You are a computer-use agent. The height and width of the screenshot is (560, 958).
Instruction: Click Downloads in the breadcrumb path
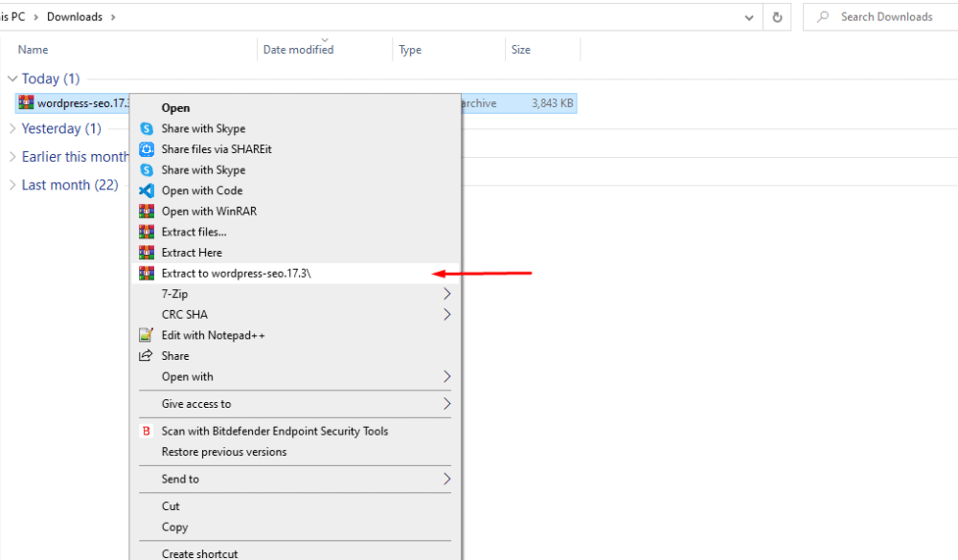click(75, 16)
